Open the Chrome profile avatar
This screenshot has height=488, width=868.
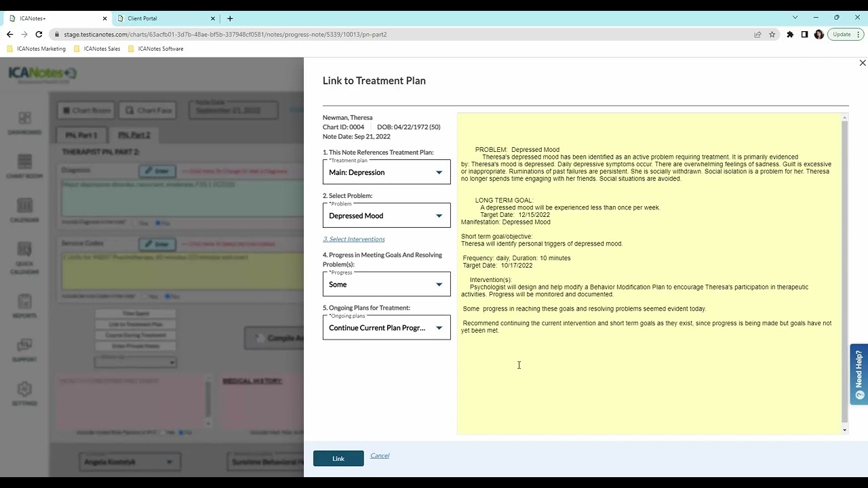pyautogui.click(x=818, y=34)
